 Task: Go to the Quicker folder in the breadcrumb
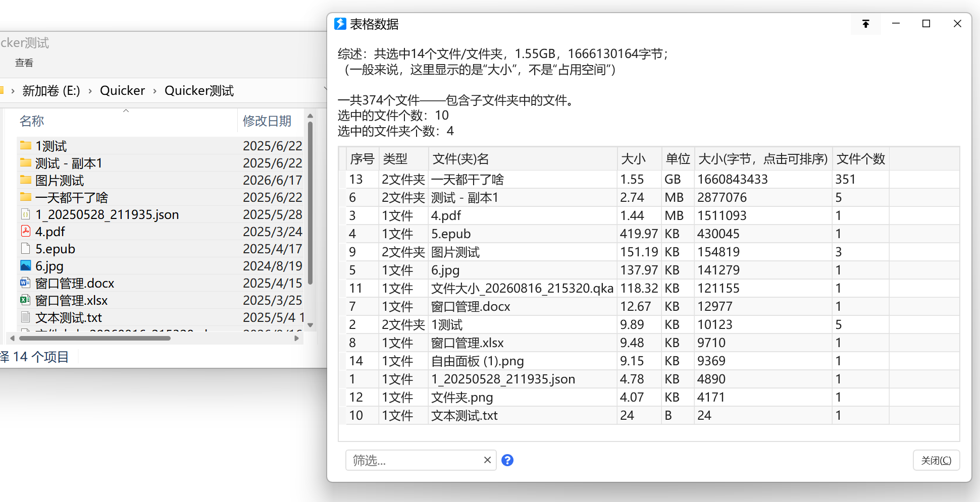click(x=122, y=91)
